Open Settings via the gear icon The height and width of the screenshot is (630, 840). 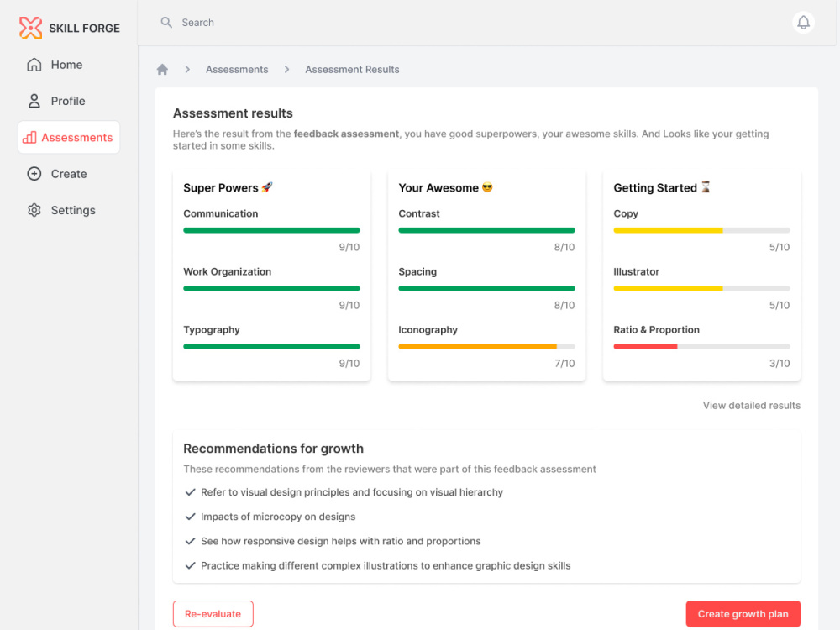34,211
